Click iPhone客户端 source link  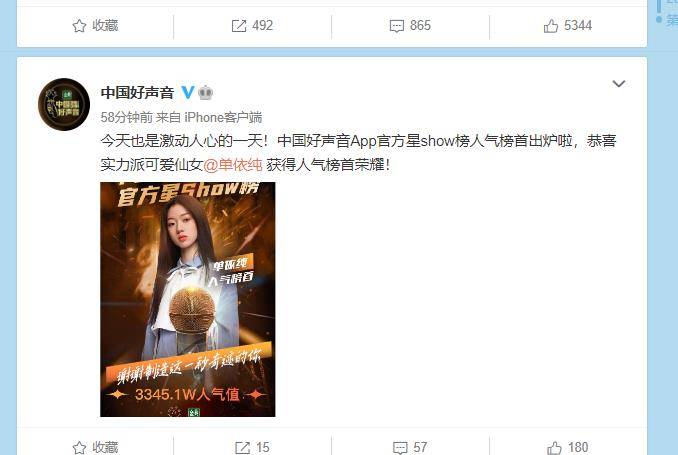(223, 117)
